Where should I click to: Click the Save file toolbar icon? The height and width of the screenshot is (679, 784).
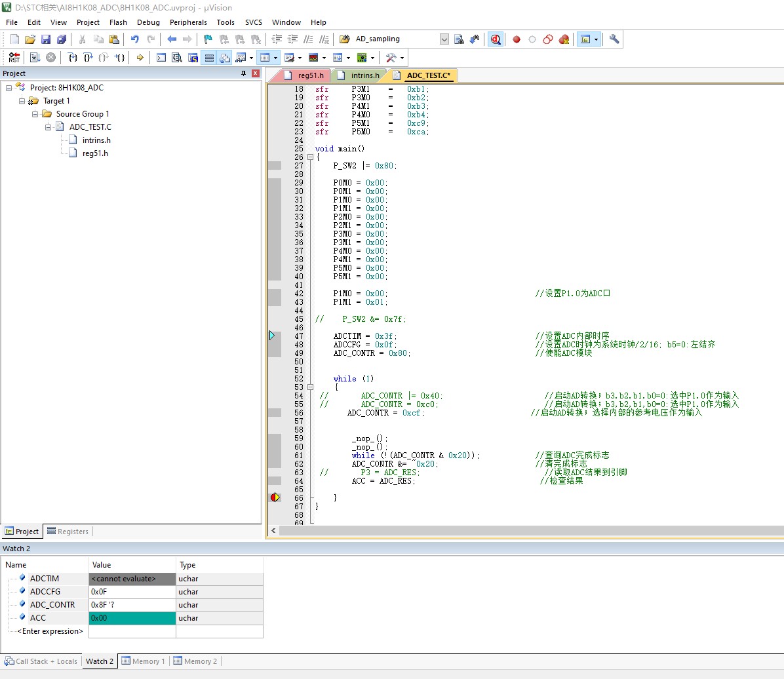tap(45, 39)
